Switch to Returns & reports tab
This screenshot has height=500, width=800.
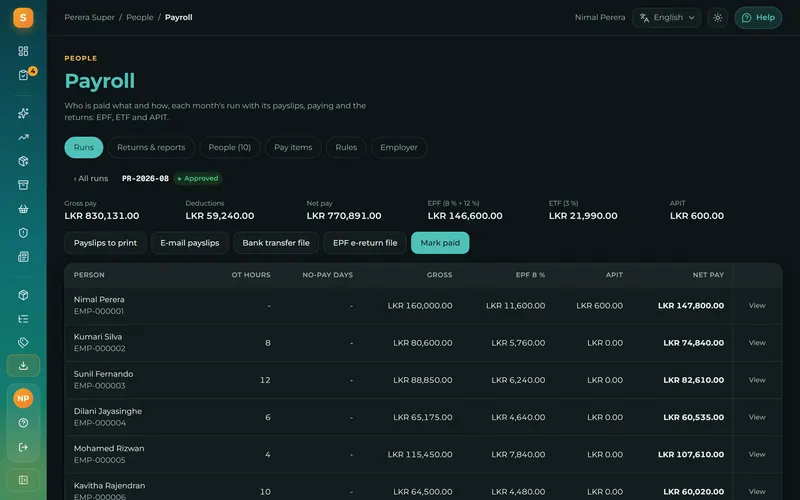click(x=151, y=147)
